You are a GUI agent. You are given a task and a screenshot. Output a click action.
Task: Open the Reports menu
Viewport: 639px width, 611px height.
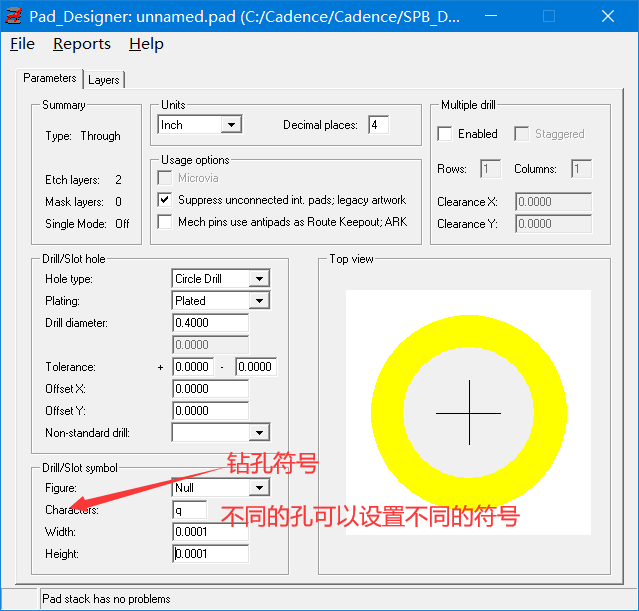pos(81,44)
